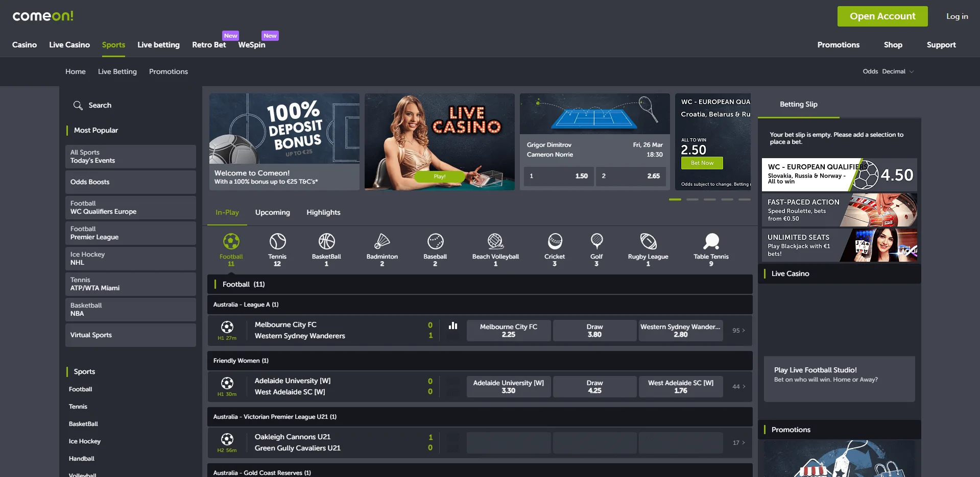Select the Table Tennis icon
This screenshot has height=477, width=980.
coord(711,242)
